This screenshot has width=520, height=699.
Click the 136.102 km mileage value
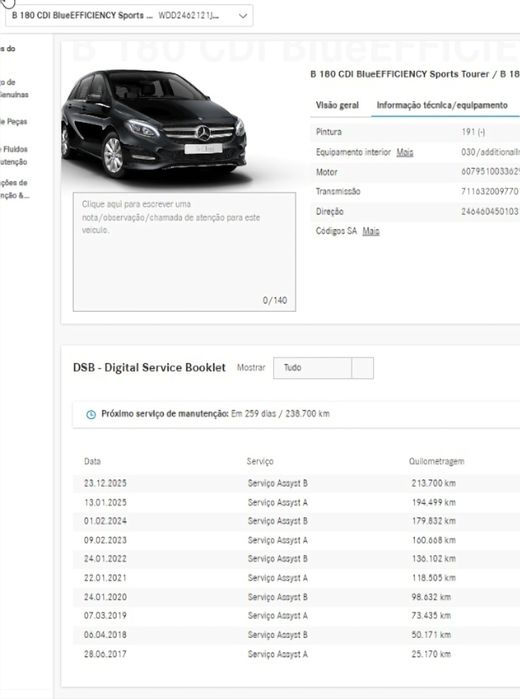[x=433, y=559]
